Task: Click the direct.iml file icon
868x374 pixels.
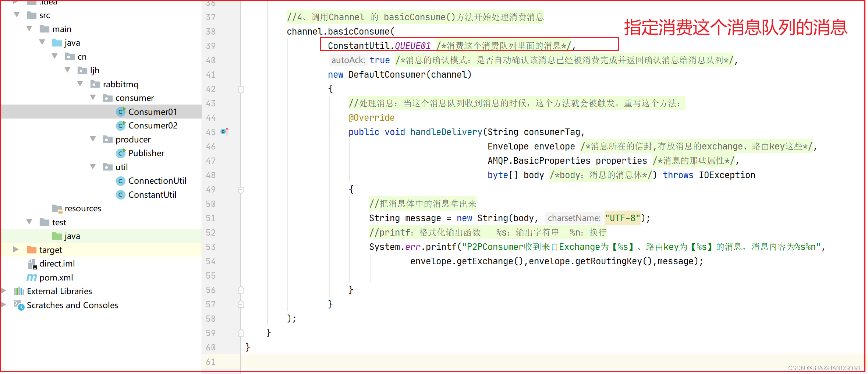Action: pyautogui.click(x=32, y=264)
